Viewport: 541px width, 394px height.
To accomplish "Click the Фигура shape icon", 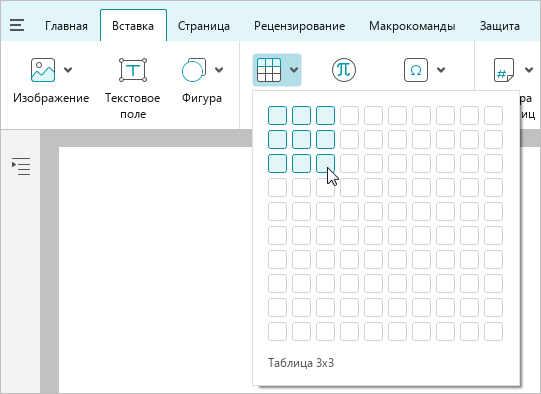I will pyautogui.click(x=194, y=70).
